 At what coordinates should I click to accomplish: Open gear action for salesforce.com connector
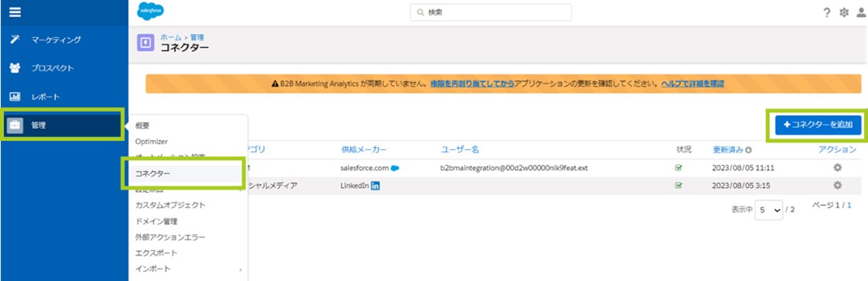(x=837, y=167)
